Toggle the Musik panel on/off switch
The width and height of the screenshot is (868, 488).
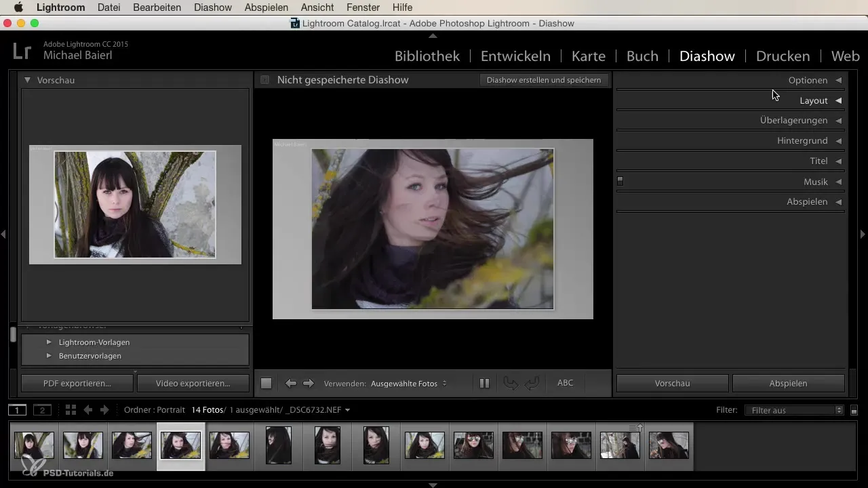click(620, 182)
